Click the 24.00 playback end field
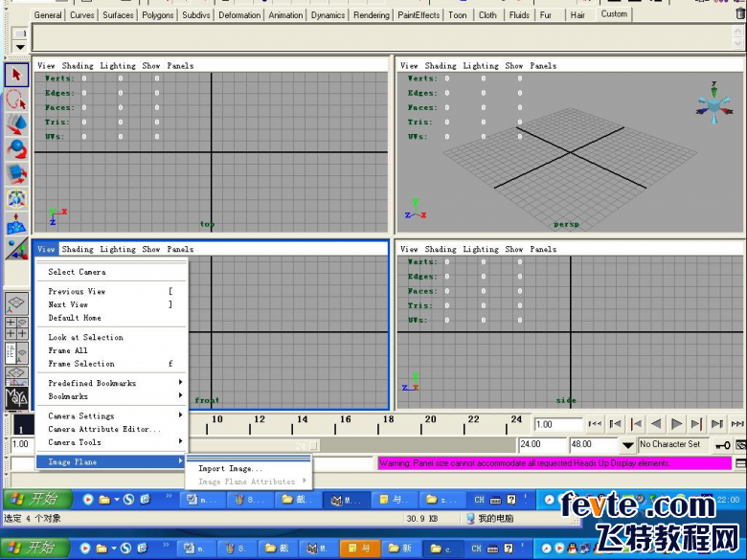This screenshot has width=747, height=560. 542,444
